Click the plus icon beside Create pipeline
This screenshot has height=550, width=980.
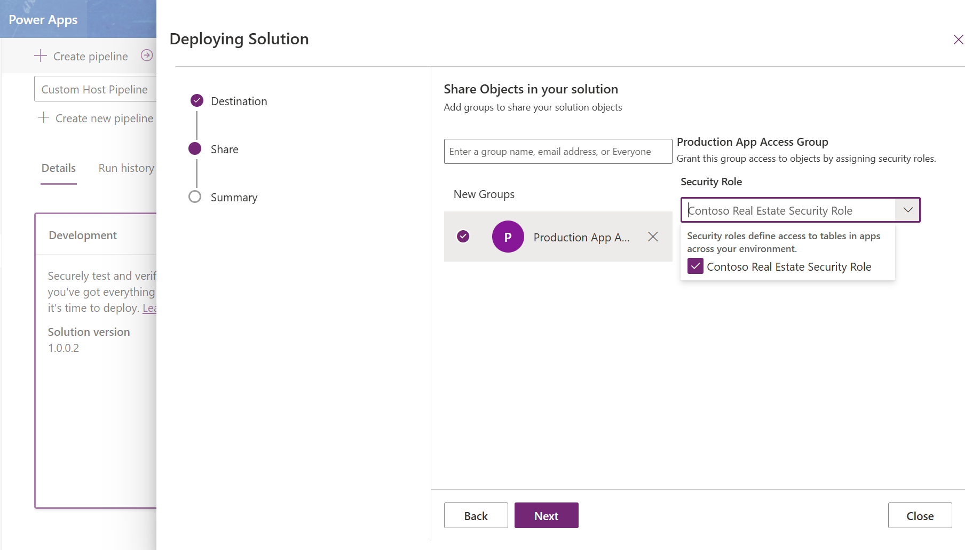(41, 56)
